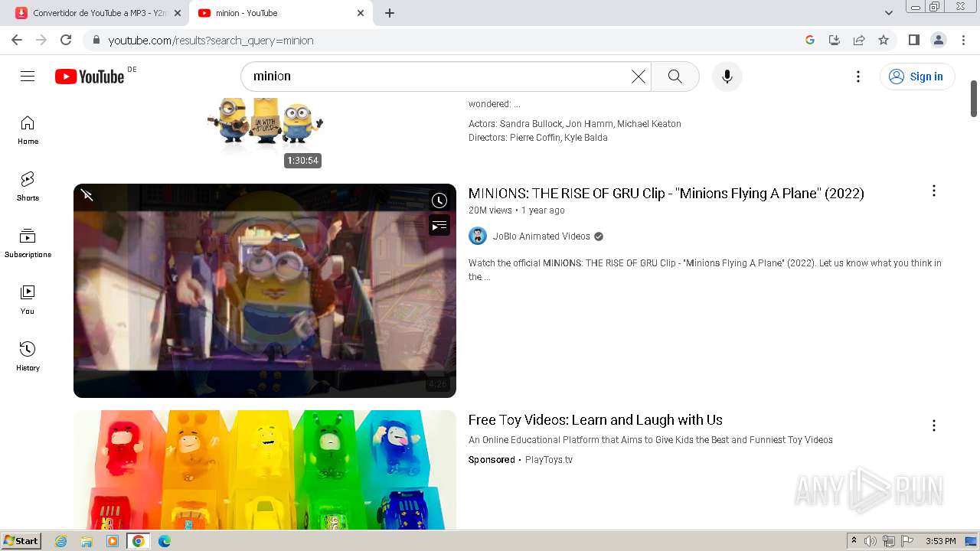Viewport: 980px width, 551px height.
Task: Open options for Minions Flying A Plane video
Action: pos(933,191)
